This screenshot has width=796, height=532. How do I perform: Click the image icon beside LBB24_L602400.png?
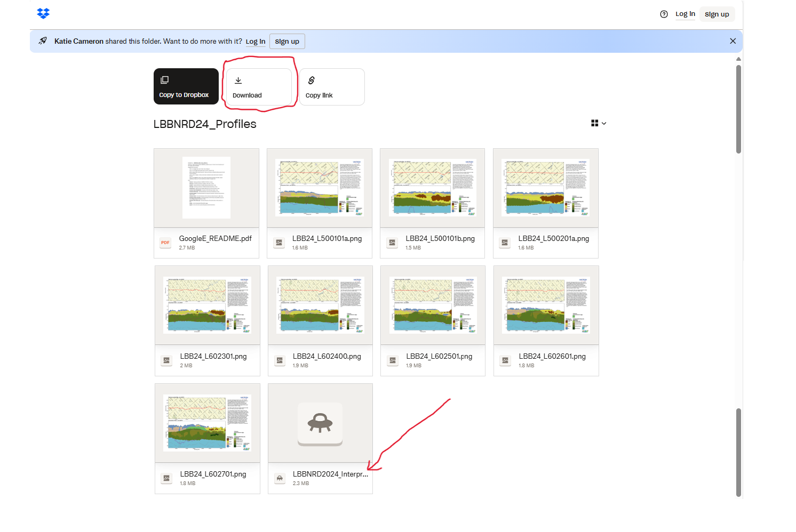[x=280, y=360]
